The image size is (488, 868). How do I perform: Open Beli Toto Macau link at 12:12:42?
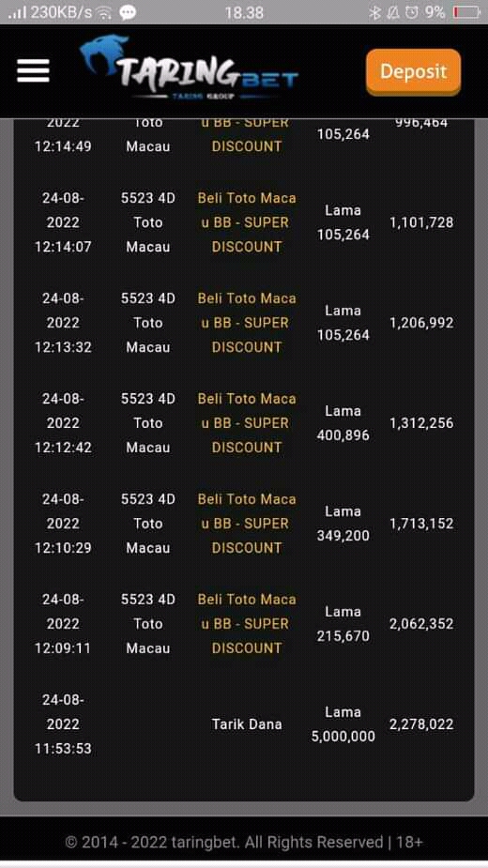247,423
